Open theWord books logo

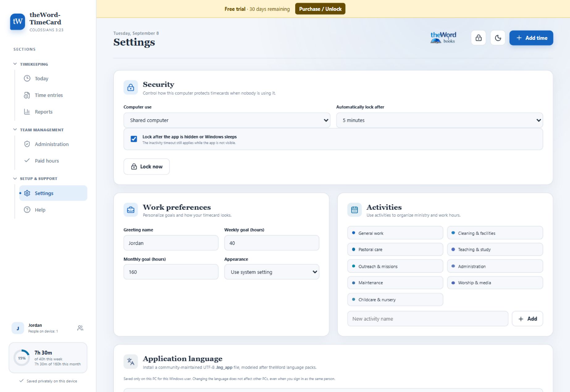pos(443,38)
